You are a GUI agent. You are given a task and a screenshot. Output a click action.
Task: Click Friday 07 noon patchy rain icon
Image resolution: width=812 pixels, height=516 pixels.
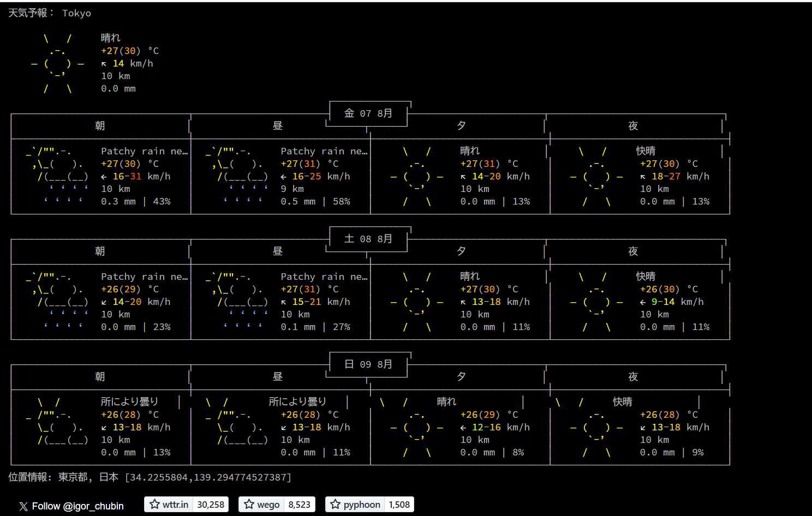pos(236,176)
